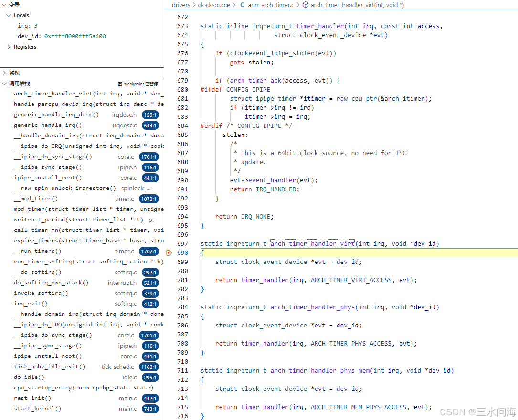Viewport: 518px width, 420px height.
Task: Select expire_timers stack frame
Action: point(82,241)
